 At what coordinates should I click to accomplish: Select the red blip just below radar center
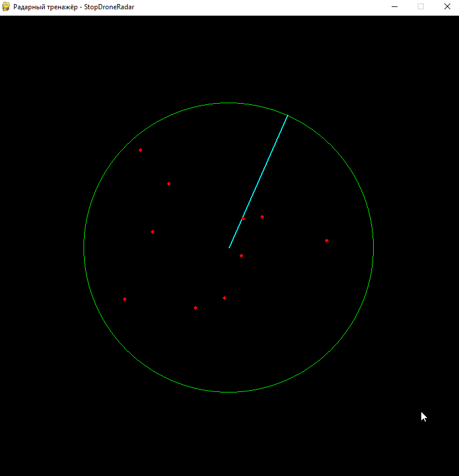[x=241, y=256]
